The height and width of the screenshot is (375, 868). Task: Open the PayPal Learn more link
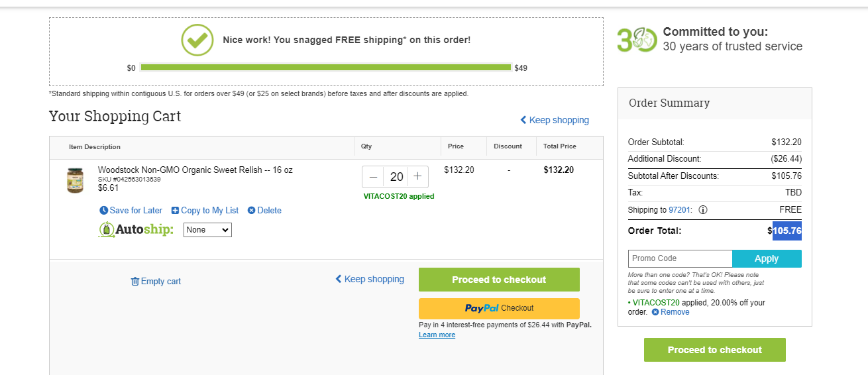click(437, 335)
